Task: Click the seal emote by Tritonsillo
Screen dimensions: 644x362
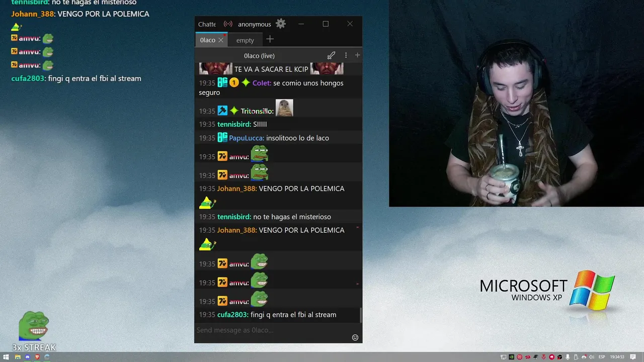Action: click(284, 108)
